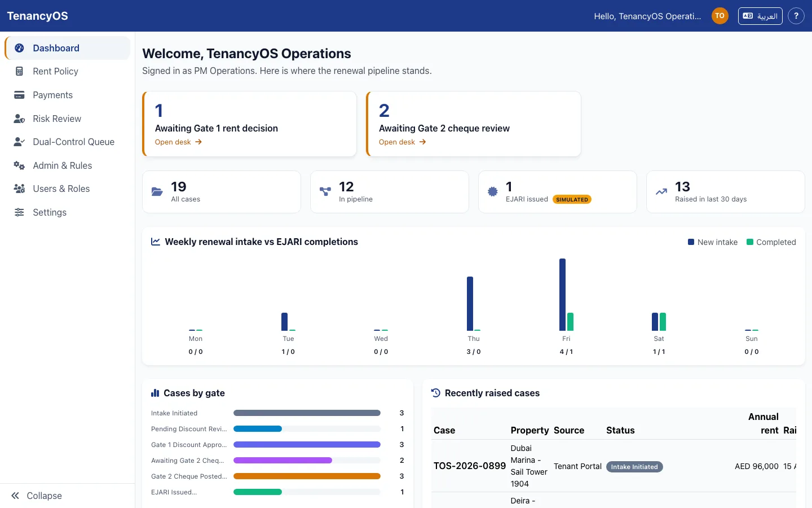Click the line chart icon beside Weekly renewal intake
Screen dimensions: 812x508
click(156, 242)
